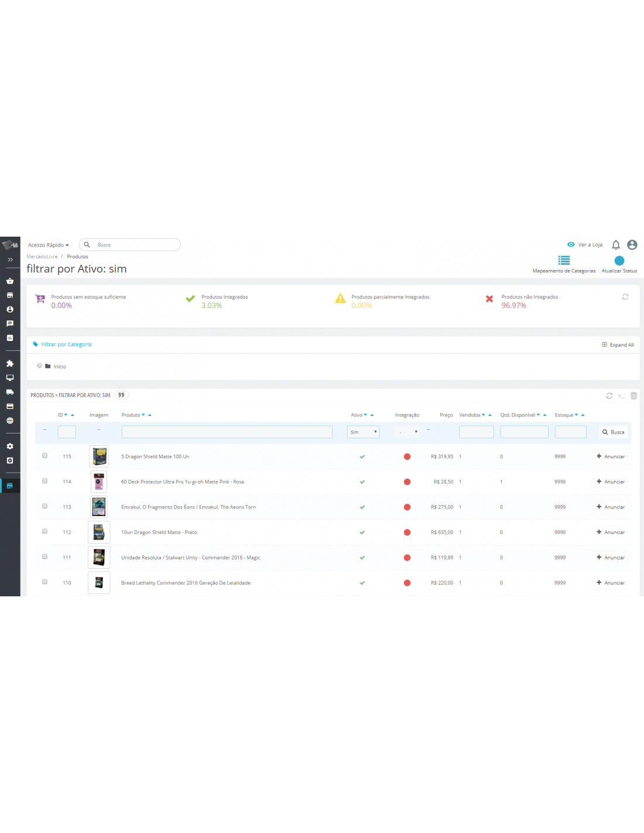Open the Acesso Rápido dropdown
Screen dimensions: 644x833
48,245
